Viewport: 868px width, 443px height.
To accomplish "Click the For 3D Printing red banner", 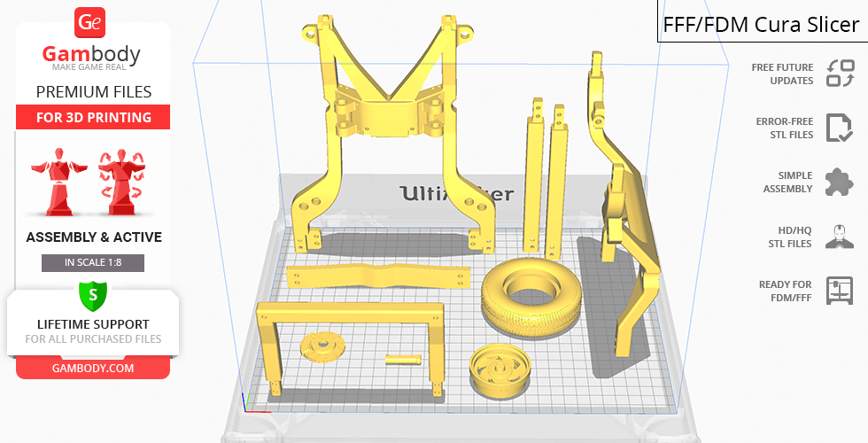I will [92, 118].
